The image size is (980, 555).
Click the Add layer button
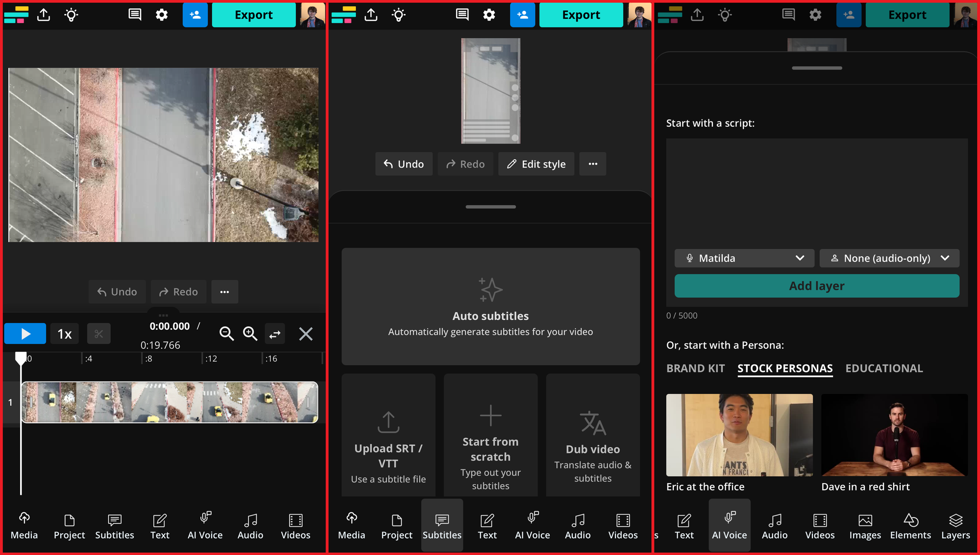click(816, 286)
